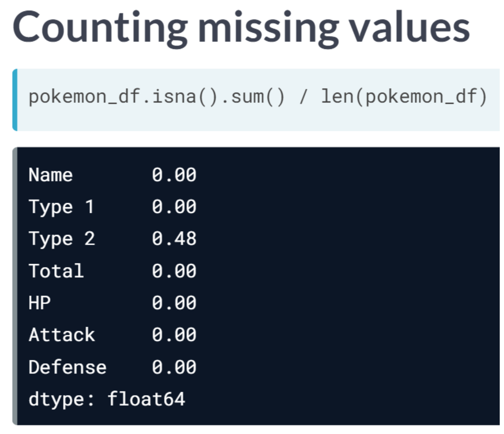Click the 0.48 missing value ratio
The height and width of the screenshot is (434, 504).
point(174,239)
